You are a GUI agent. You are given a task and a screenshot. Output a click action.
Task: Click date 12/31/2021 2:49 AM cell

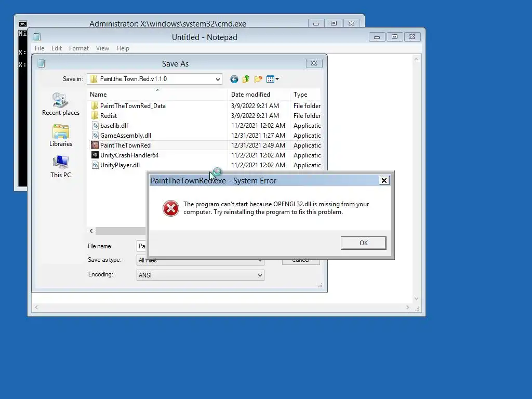[258, 145]
